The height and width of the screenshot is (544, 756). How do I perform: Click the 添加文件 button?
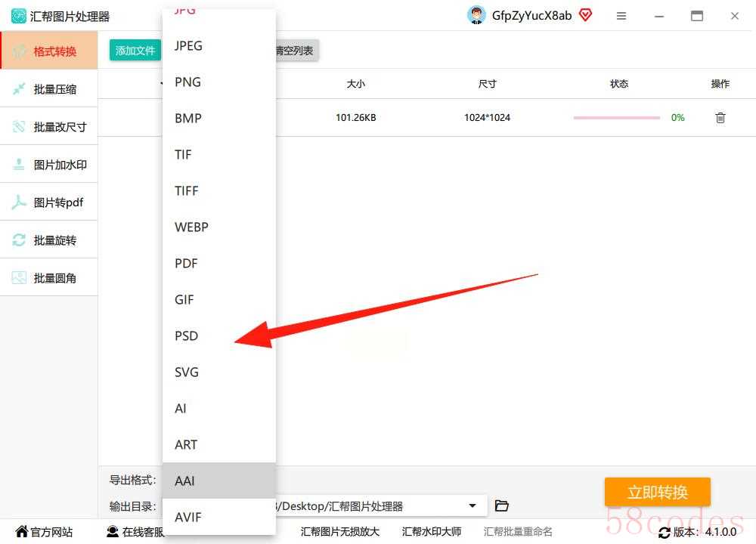135,50
